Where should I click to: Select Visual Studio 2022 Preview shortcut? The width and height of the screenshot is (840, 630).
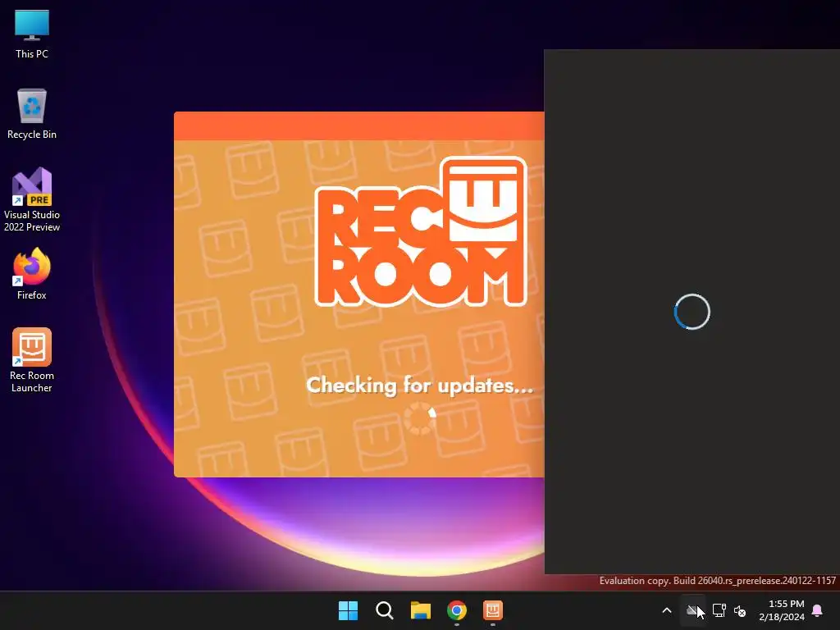[32, 199]
